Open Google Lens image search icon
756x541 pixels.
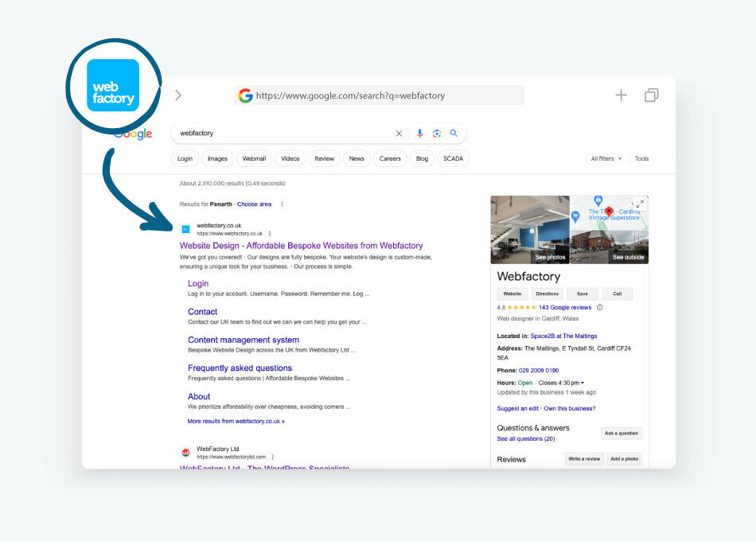coord(437,134)
